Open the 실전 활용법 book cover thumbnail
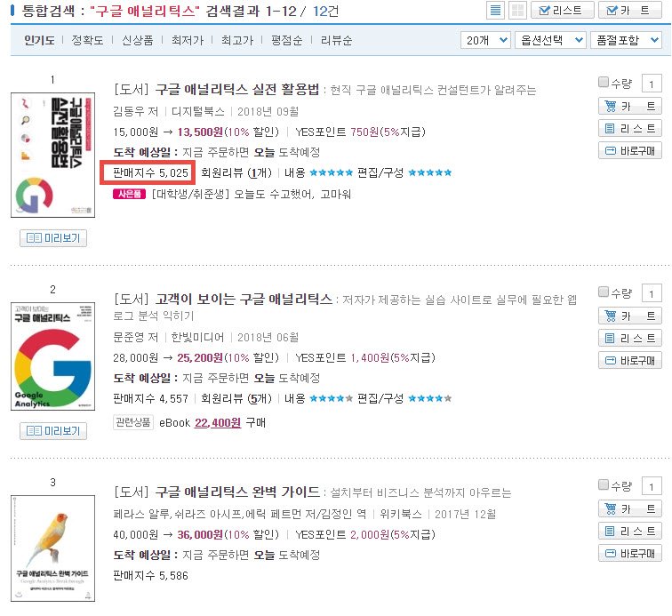672x616 pixels. point(52,155)
